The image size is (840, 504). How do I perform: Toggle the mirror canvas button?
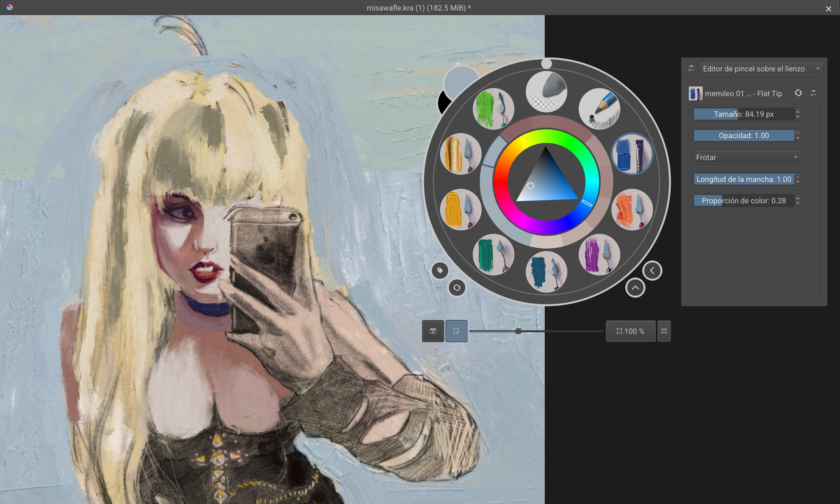tap(433, 331)
